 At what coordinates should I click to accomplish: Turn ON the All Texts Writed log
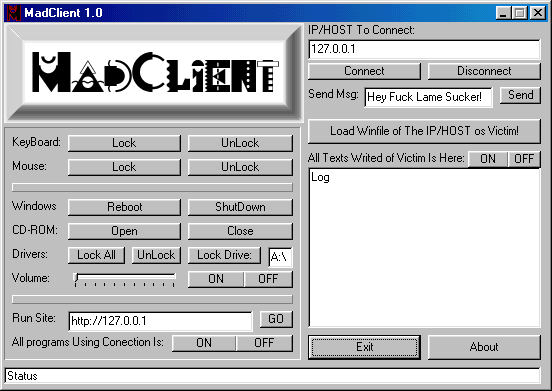[x=488, y=159]
